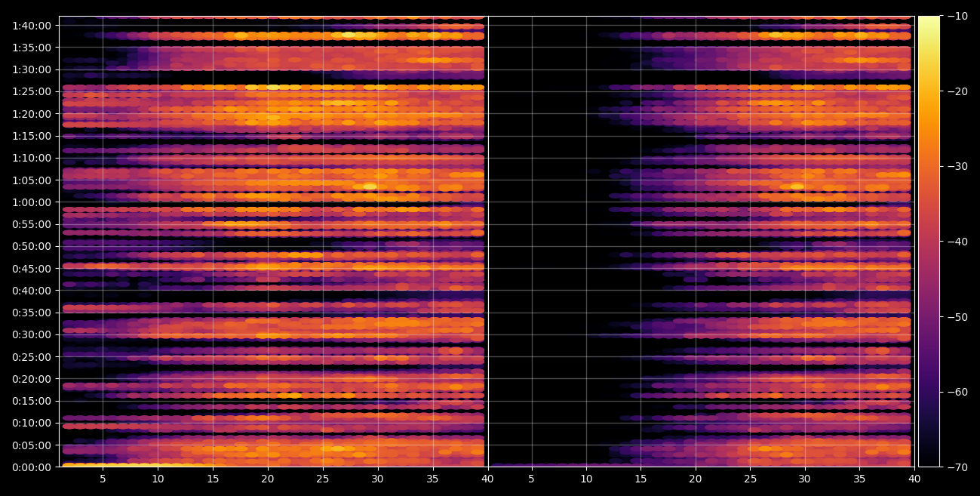The image size is (980, 496).
Task: Select the 0:40:00 y-axis tick label
Action: [32, 291]
